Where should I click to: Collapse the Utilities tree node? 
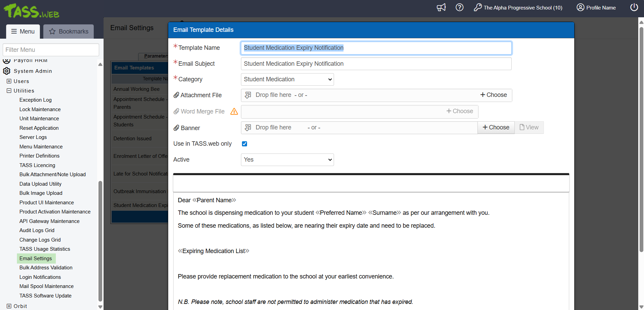pyautogui.click(x=9, y=91)
